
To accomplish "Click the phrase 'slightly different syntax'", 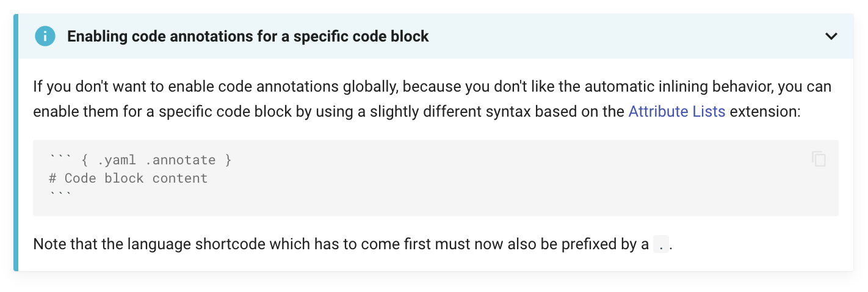I will click(x=438, y=112).
